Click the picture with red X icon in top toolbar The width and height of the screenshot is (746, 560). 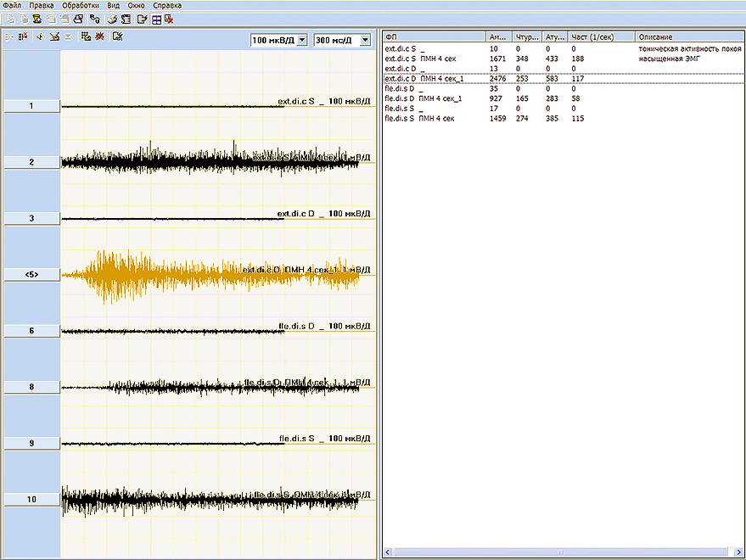coord(169,20)
